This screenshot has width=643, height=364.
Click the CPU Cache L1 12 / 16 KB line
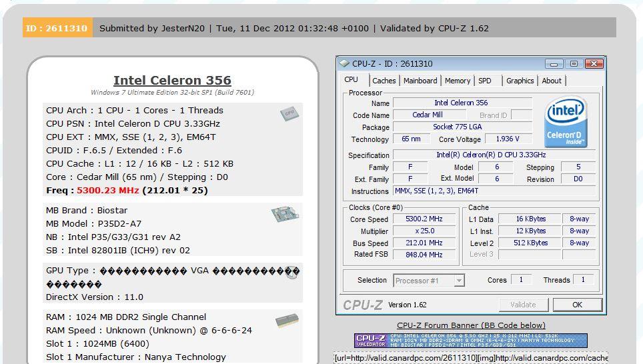139,163
